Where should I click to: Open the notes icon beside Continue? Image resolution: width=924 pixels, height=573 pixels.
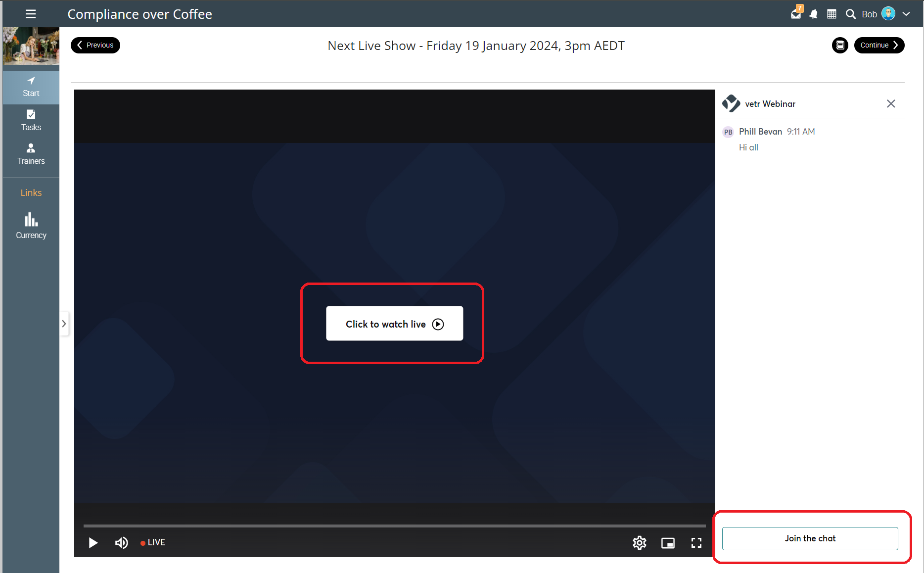[x=840, y=45]
